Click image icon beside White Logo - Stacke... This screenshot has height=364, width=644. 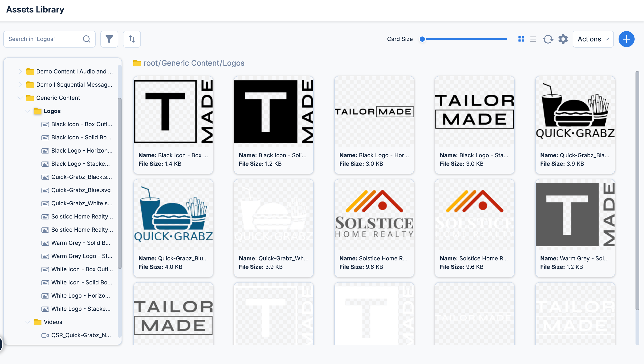(45, 309)
